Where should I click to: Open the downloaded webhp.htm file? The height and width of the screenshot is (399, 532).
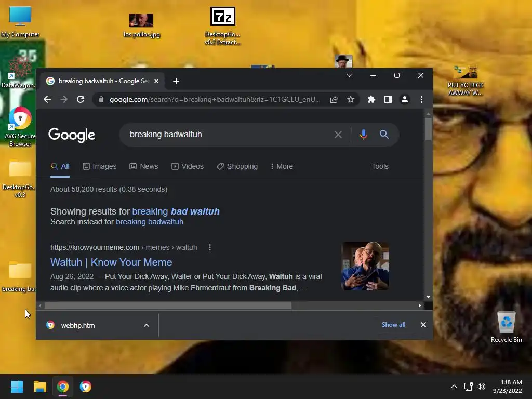(78, 325)
